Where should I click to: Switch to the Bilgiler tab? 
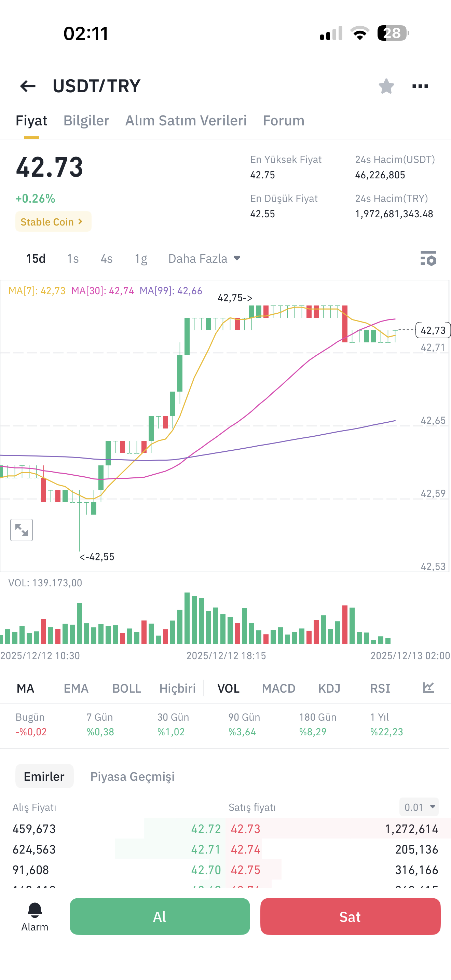click(x=86, y=121)
